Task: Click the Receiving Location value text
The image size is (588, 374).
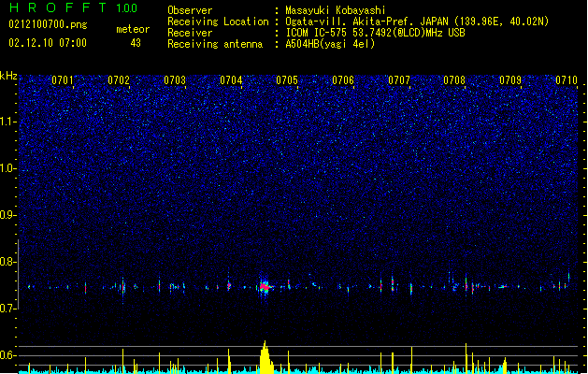Action: pos(417,22)
